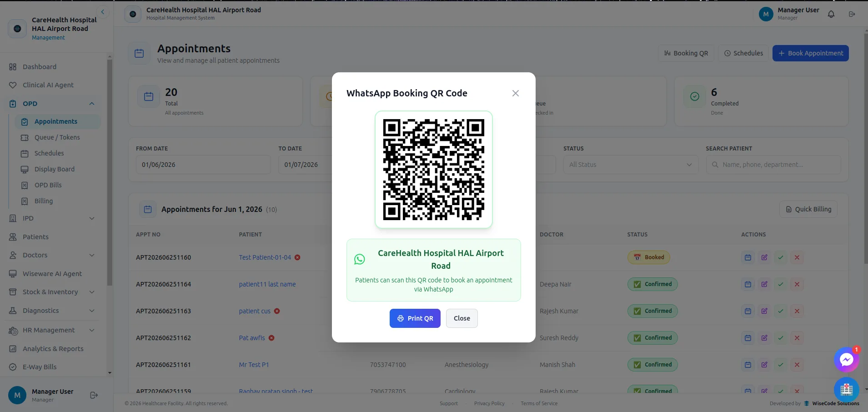Open patient link patient11 last name

(267, 284)
